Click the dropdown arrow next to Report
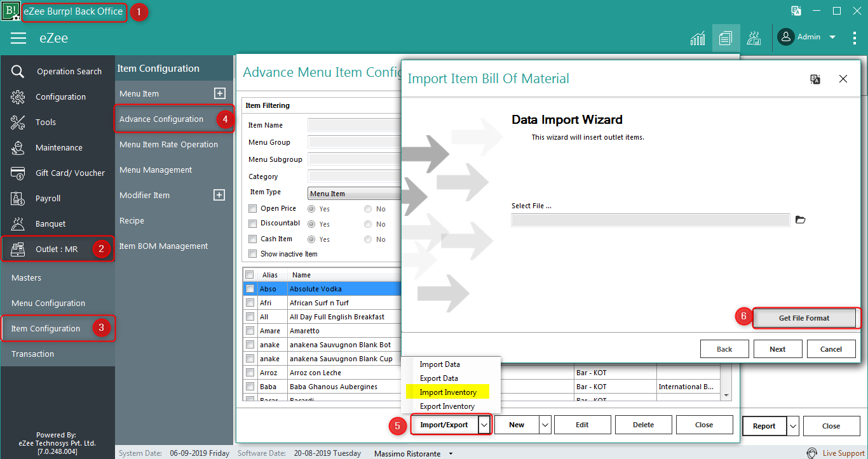The width and height of the screenshot is (868, 459). tap(792, 426)
